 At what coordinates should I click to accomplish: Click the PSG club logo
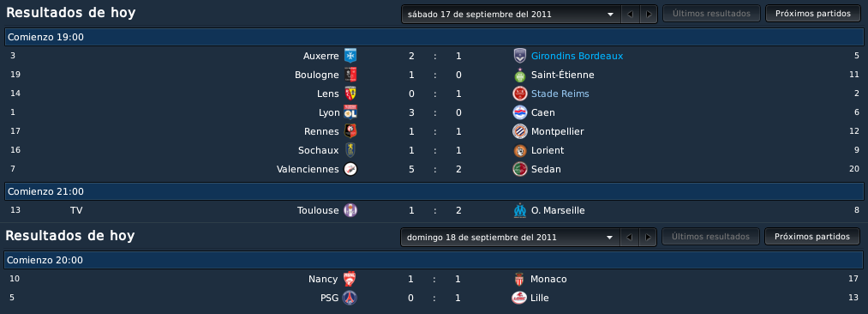(x=350, y=298)
